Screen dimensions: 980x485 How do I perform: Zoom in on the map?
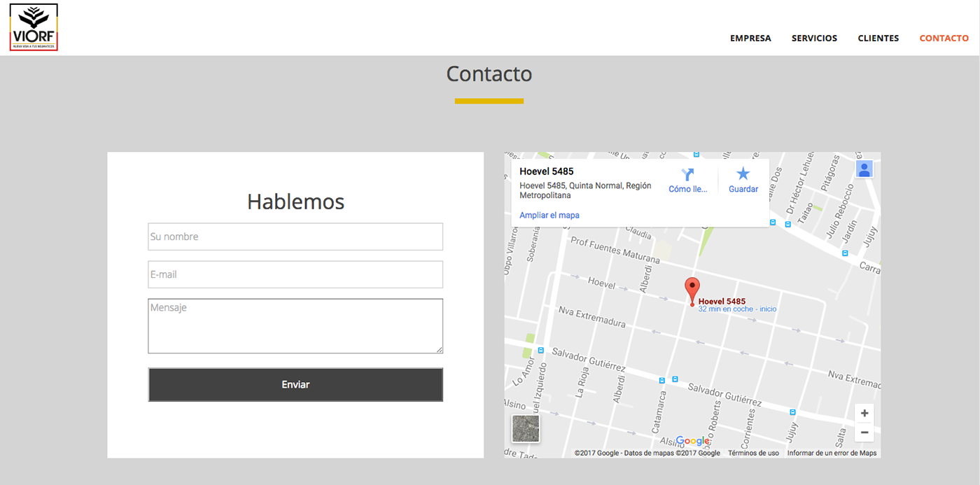[864, 413]
